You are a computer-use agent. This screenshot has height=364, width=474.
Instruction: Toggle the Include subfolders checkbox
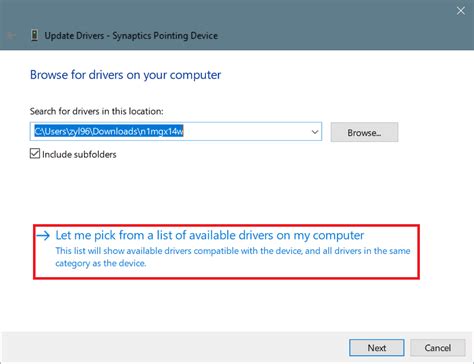point(35,154)
